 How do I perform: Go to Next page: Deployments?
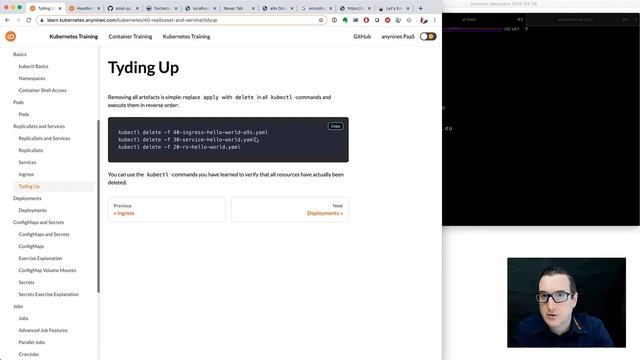tap(290, 210)
